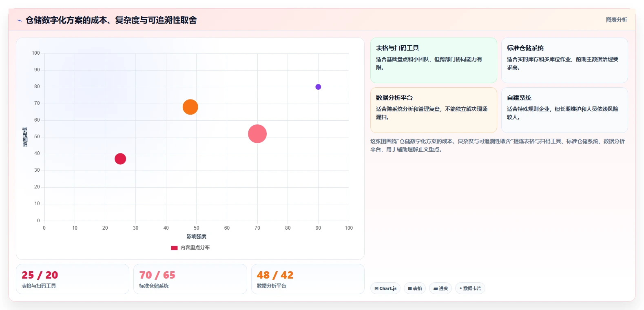Toggle the 内容重点分布 legend entry

(190, 248)
